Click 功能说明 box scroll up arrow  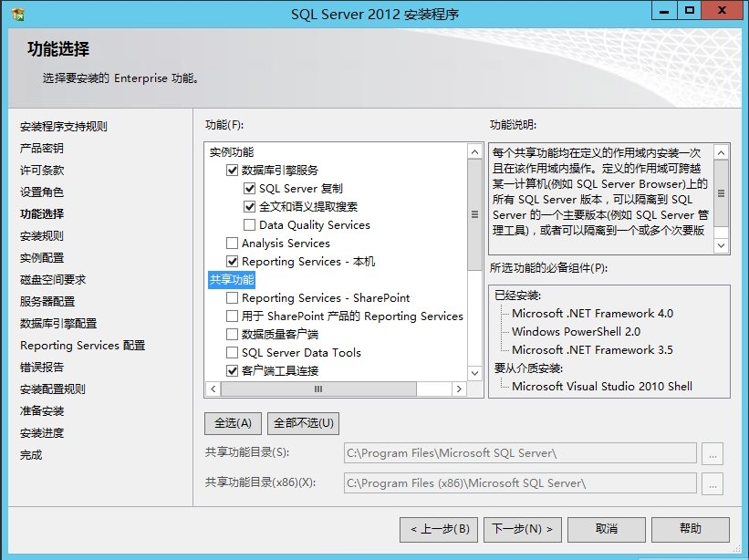coord(722,152)
